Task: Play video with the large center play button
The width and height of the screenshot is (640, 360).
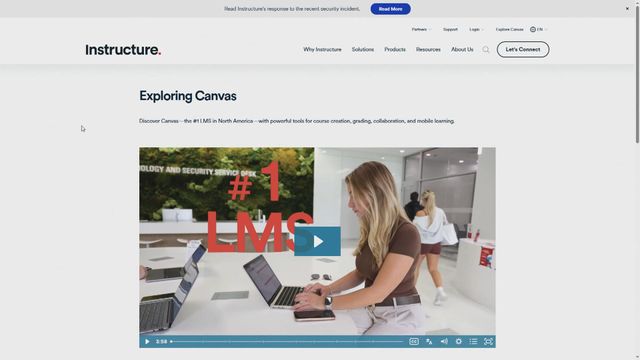Action: [x=317, y=241]
